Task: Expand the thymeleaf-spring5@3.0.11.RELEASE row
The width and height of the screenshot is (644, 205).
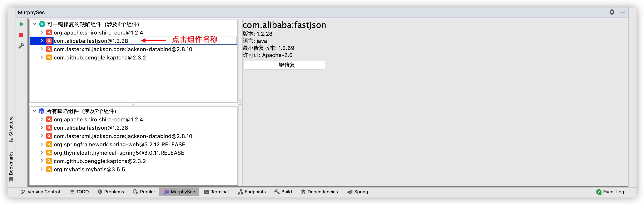Action: [x=42, y=153]
